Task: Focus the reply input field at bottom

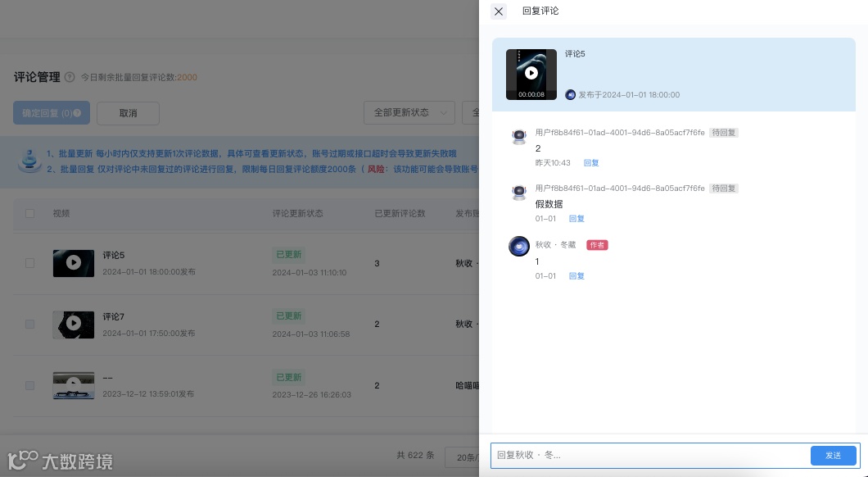Action: pyautogui.click(x=647, y=456)
